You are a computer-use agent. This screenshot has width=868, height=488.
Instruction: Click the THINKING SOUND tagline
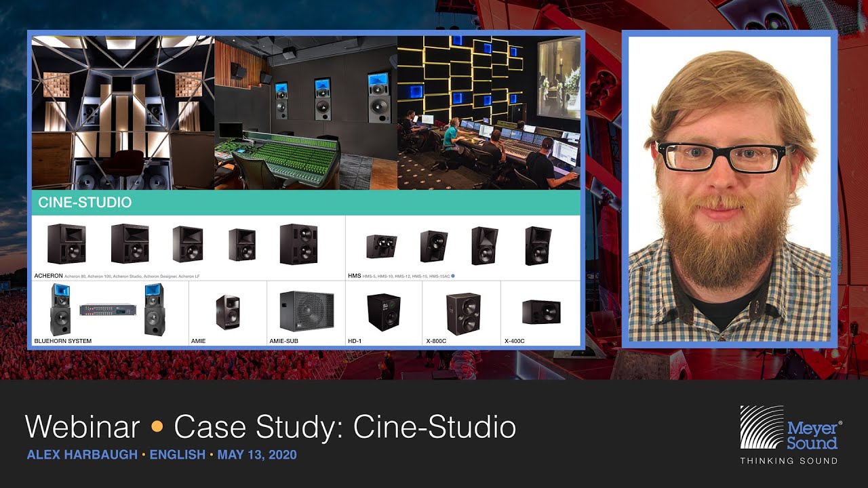(x=789, y=461)
